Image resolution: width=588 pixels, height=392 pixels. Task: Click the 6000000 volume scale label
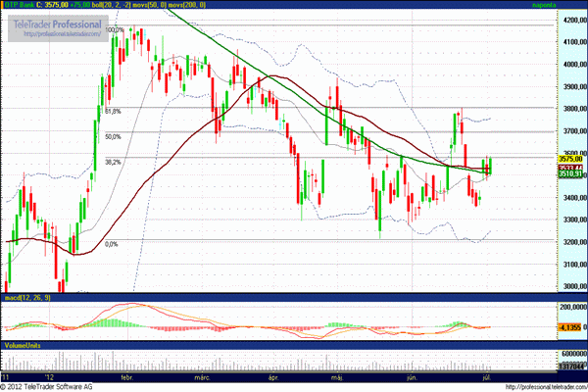(x=574, y=354)
